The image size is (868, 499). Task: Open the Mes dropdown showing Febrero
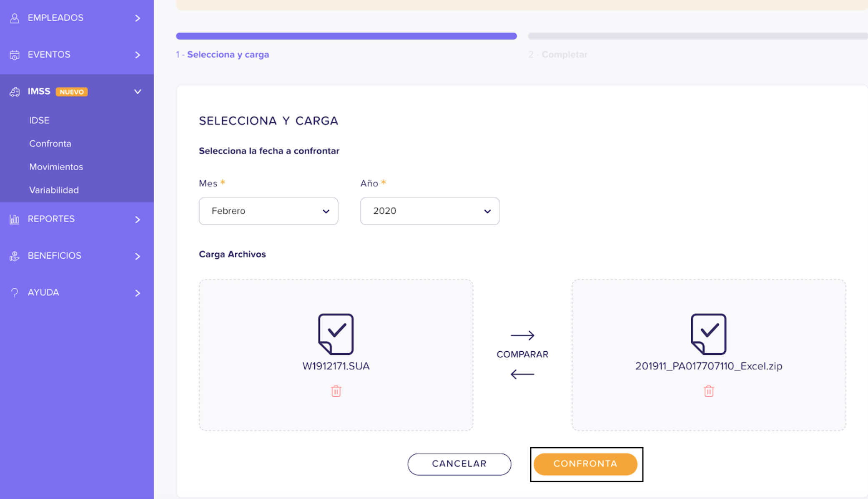(x=268, y=211)
